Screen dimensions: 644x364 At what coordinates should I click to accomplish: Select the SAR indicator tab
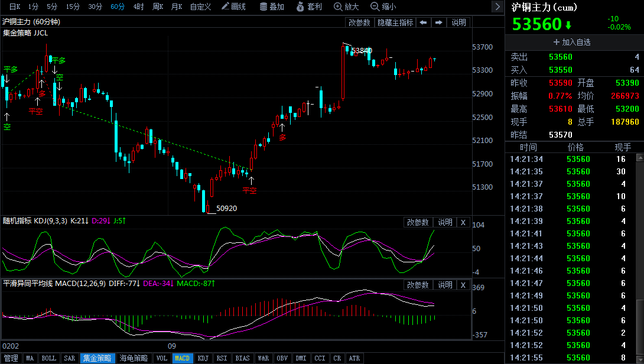[x=69, y=358]
